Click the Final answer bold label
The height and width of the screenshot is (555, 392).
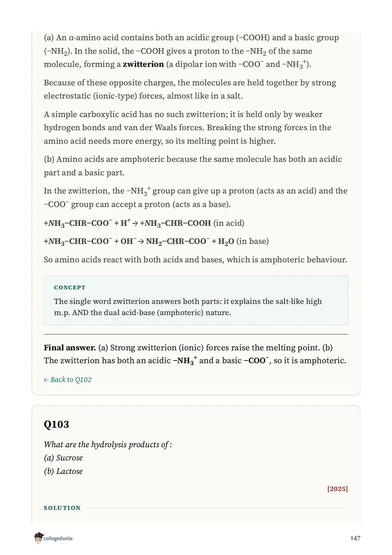tap(70, 348)
